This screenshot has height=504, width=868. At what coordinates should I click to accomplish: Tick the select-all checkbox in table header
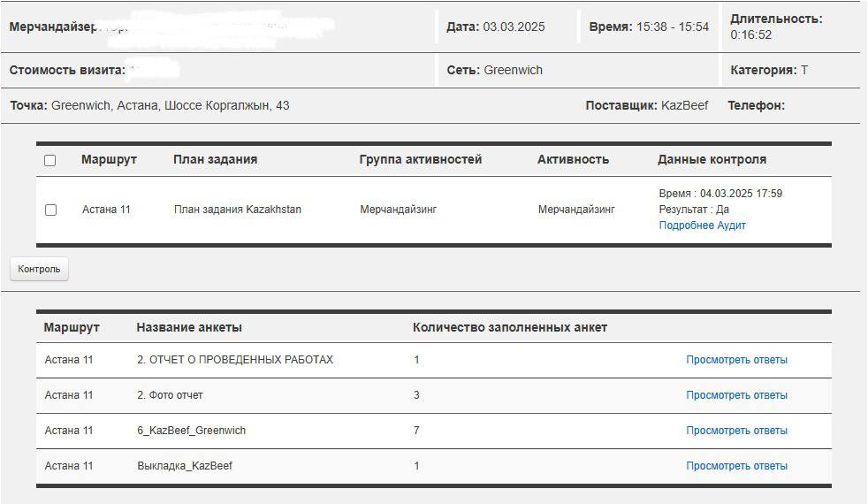click(50, 160)
